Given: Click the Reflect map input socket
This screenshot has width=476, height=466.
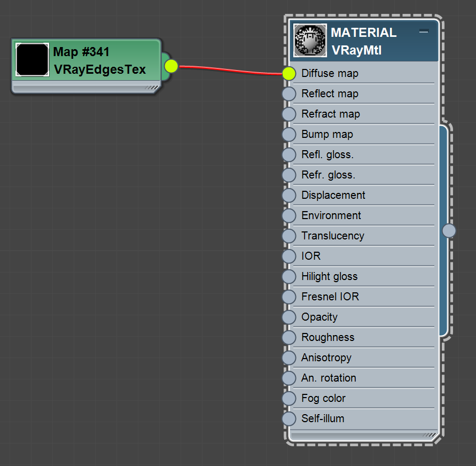Looking at the screenshot, I should pyautogui.click(x=288, y=94).
